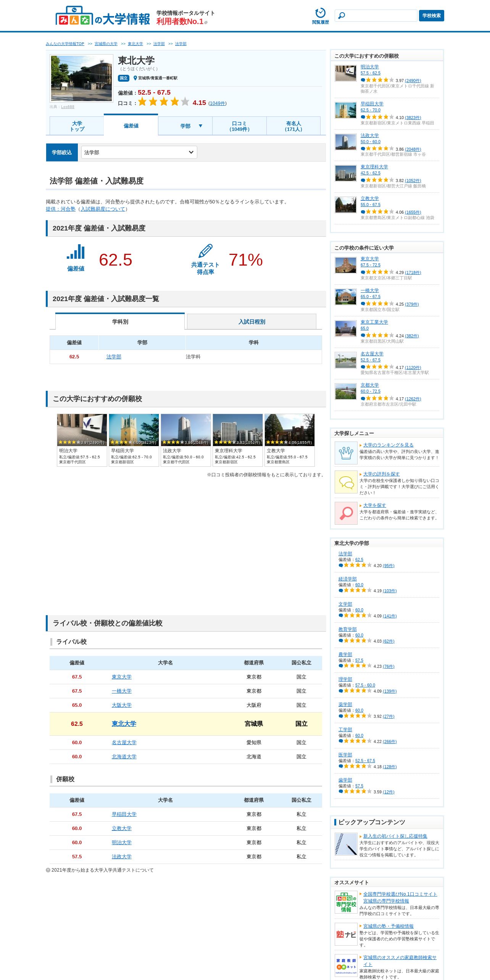Open みんなの大学情報TOP breadcrumb link
490x980 pixels.
[65, 44]
